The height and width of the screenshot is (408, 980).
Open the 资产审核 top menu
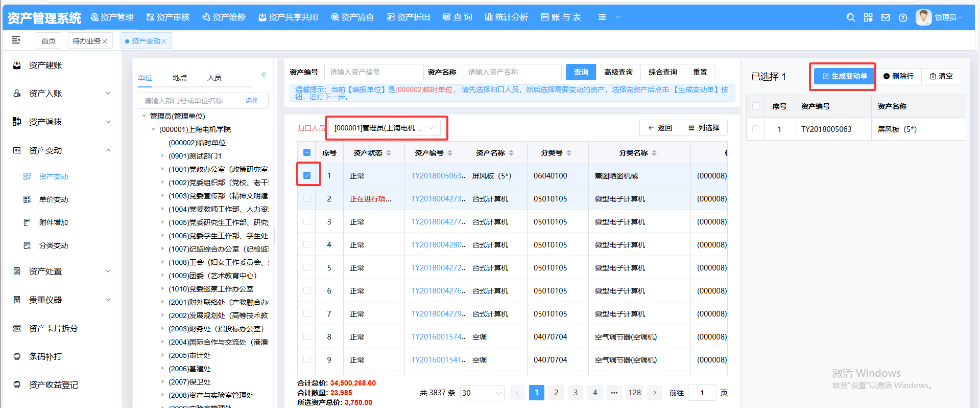pyautogui.click(x=168, y=17)
